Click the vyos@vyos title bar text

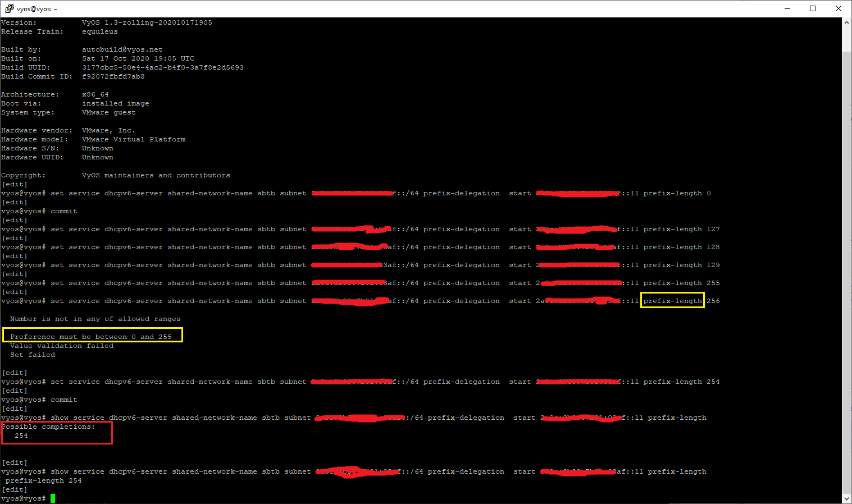pyautogui.click(x=37, y=9)
